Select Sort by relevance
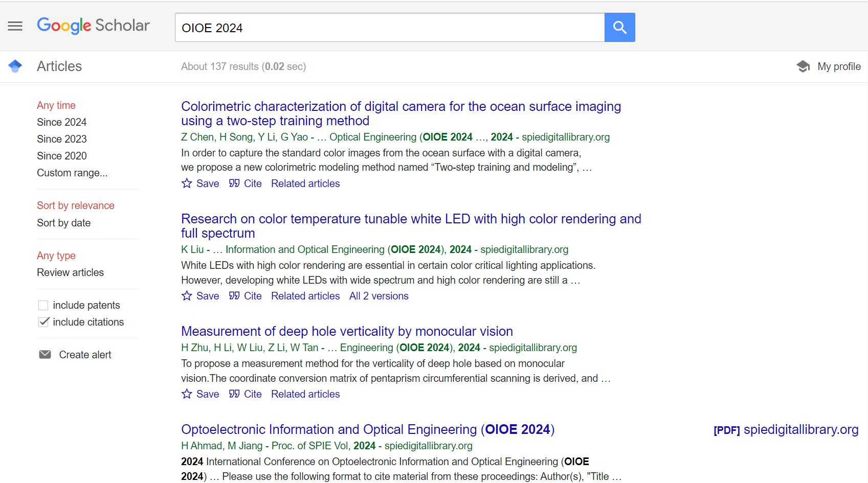Image resolution: width=868 pixels, height=483 pixels. point(76,205)
